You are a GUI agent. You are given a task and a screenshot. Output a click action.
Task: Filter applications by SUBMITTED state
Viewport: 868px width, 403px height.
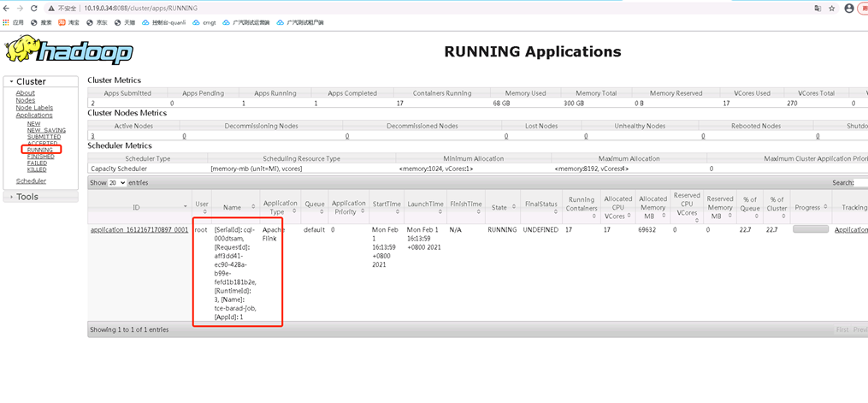click(44, 137)
